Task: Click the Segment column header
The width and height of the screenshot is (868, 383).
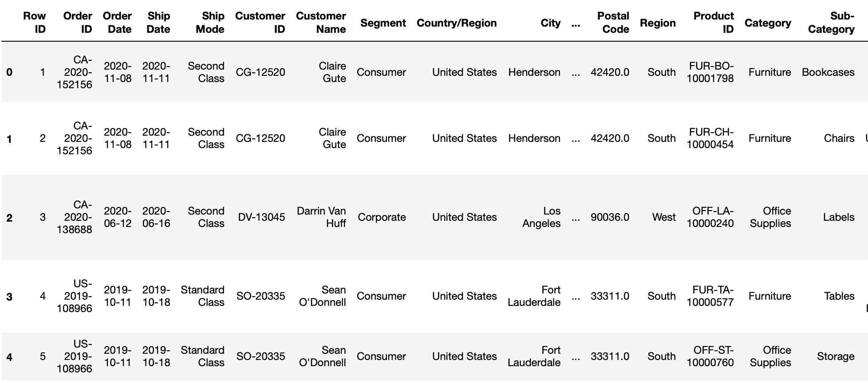Action: (x=383, y=23)
